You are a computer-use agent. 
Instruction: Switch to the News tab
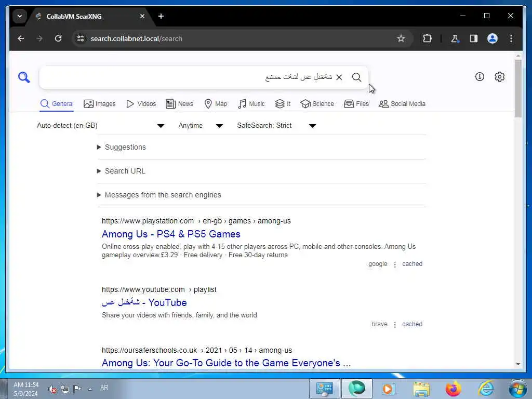(179, 104)
